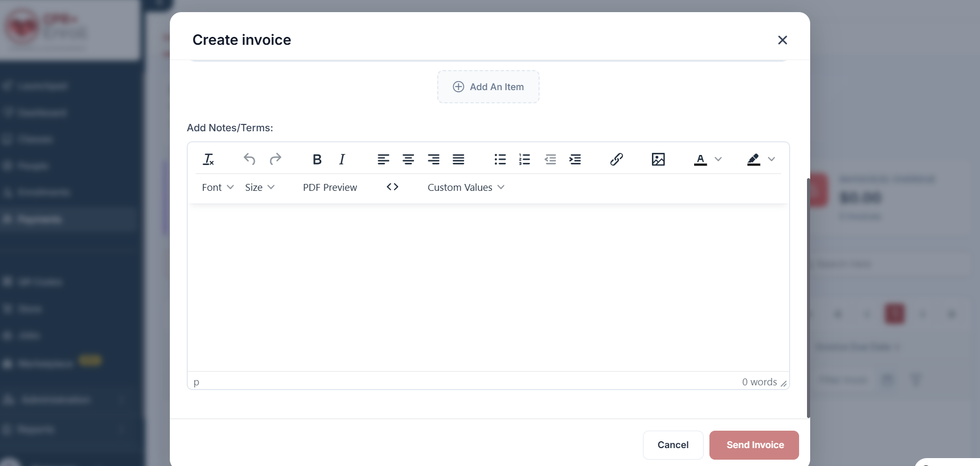Click Send Invoice
The image size is (980, 466).
pyautogui.click(x=754, y=445)
